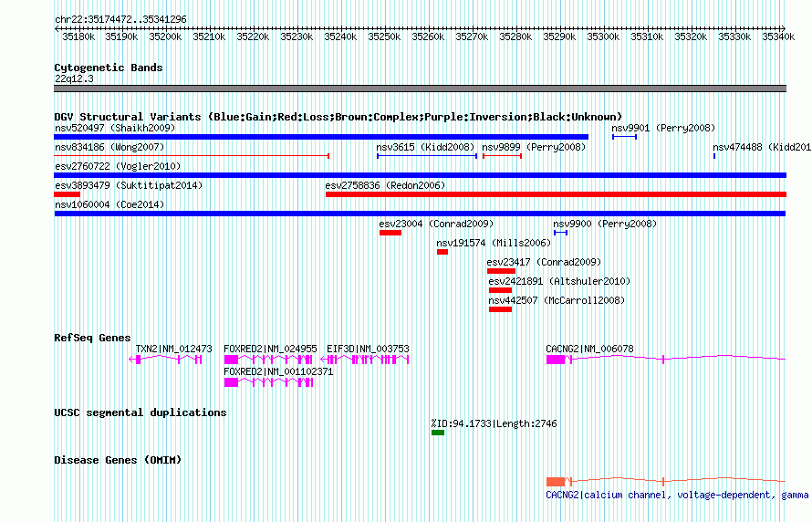Click the nsv191574 (Mills2006) red block

pyautogui.click(x=442, y=252)
